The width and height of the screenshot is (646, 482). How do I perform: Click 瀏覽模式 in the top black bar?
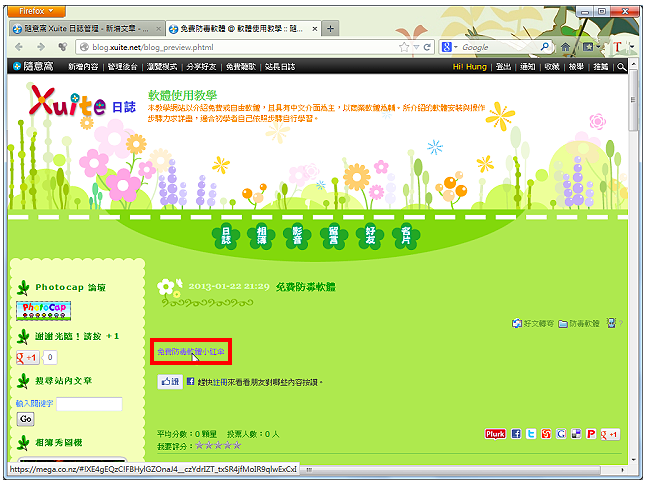[162, 67]
